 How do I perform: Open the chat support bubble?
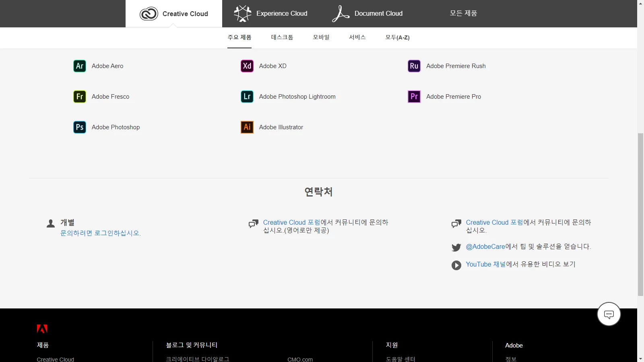(609, 314)
